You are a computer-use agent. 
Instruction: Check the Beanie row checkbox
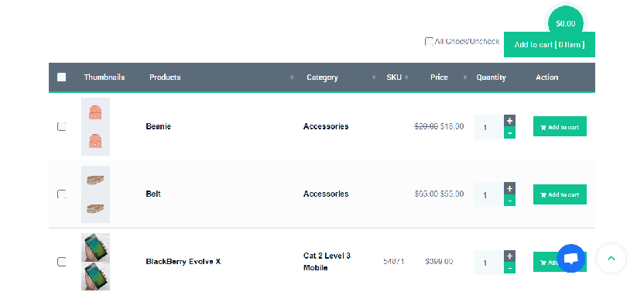coord(61,126)
